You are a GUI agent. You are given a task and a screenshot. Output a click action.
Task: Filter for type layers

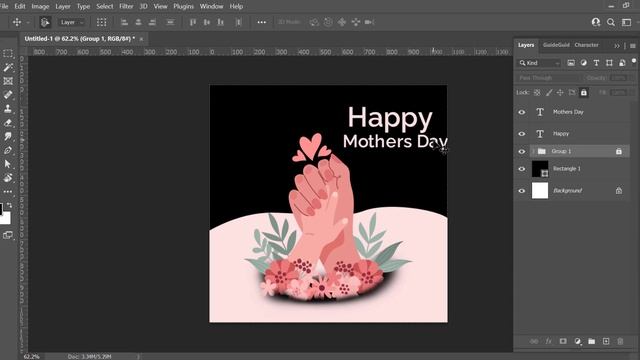click(x=596, y=63)
